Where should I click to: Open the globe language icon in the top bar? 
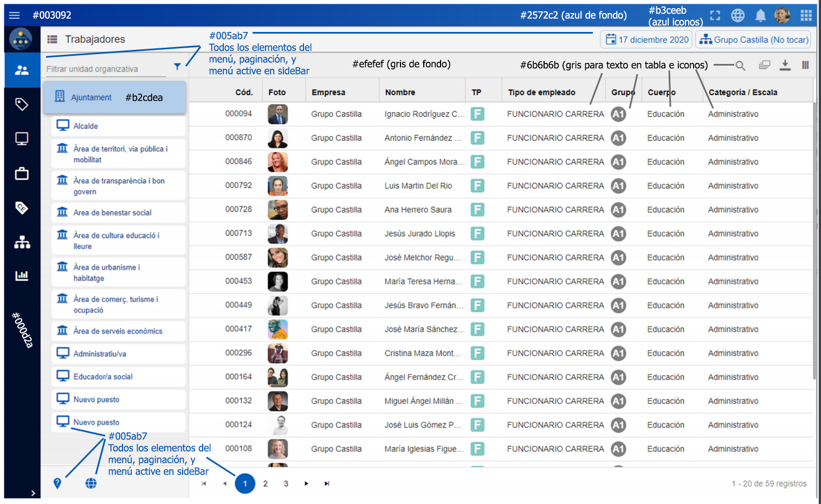point(738,16)
